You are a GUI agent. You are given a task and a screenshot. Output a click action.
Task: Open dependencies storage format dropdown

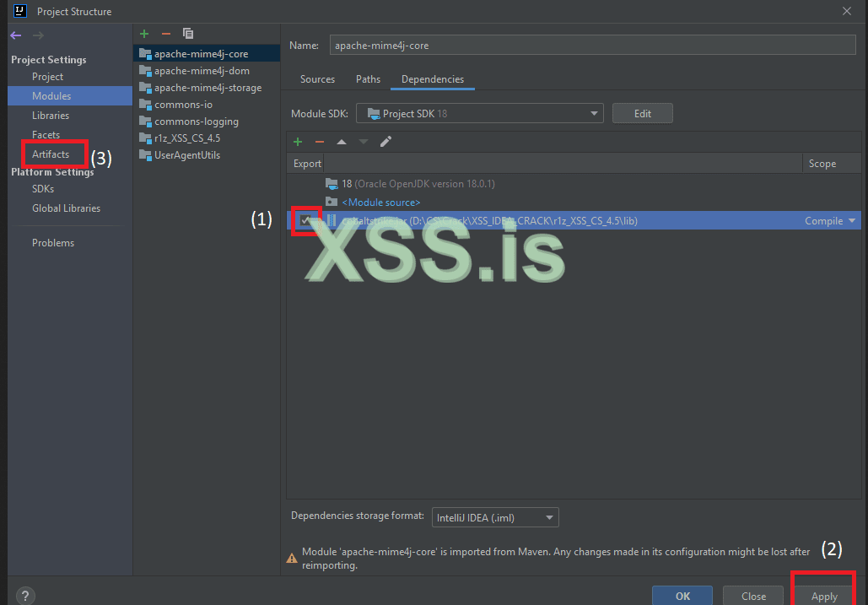click(x=495, y=517)
